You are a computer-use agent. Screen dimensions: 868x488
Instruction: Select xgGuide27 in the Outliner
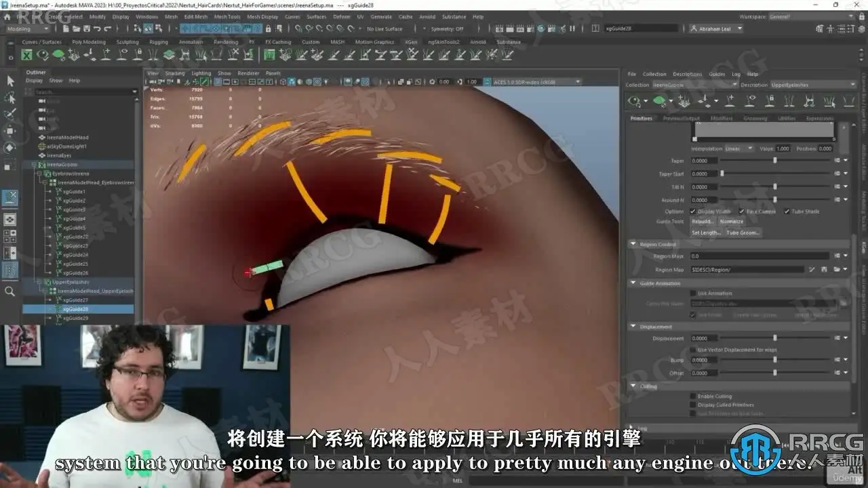75,300
